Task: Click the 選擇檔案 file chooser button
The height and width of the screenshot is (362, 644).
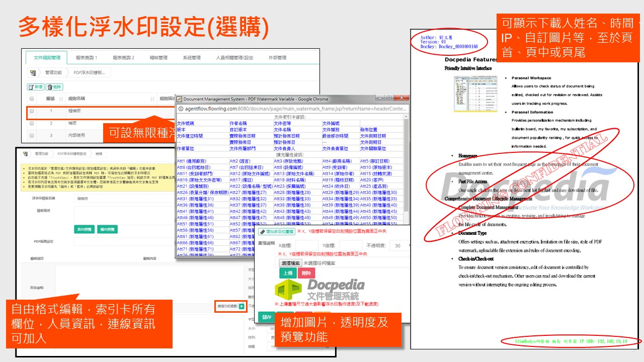Action: coord(291,263)
